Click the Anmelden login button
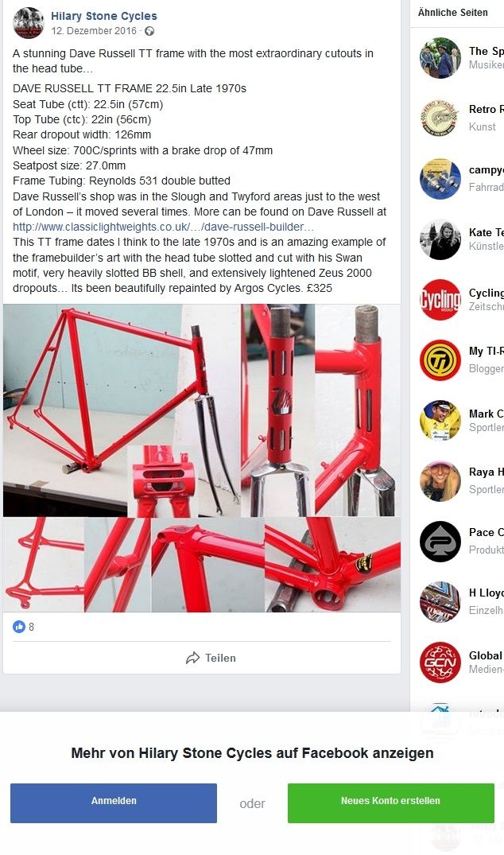504x855 pixels. coord(114,803)
